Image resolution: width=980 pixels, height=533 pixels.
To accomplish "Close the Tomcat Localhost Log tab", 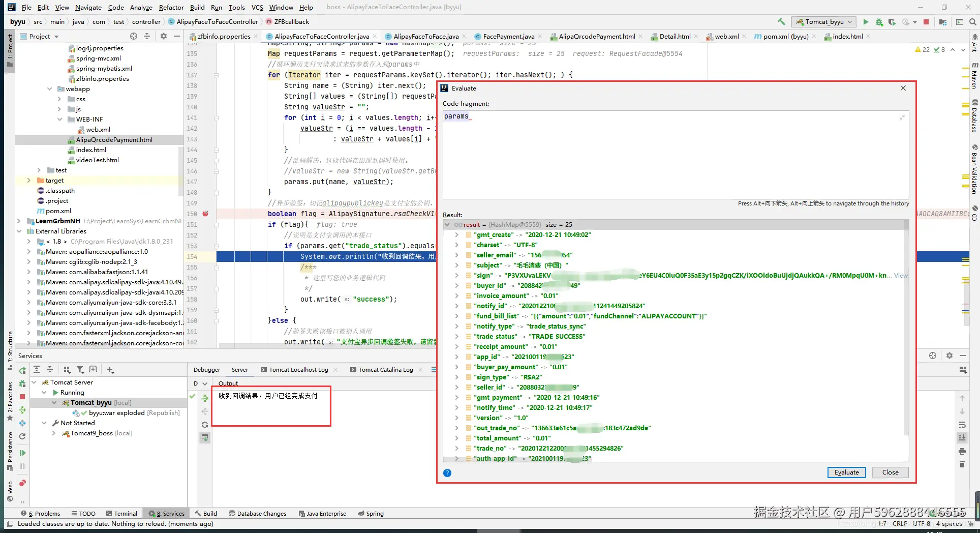I will tap(335, 370).
